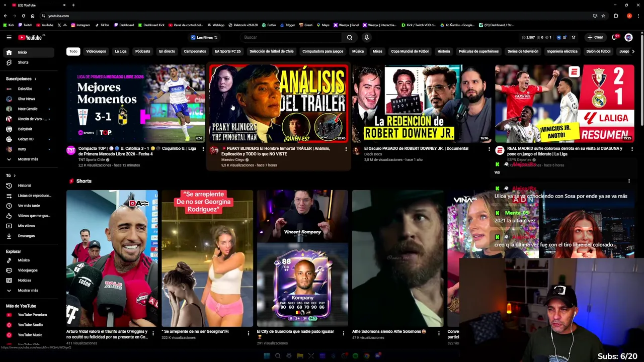Open Historial in the sidebar
The height and width of the screenshot is (362, 644).
click(29, 186)
